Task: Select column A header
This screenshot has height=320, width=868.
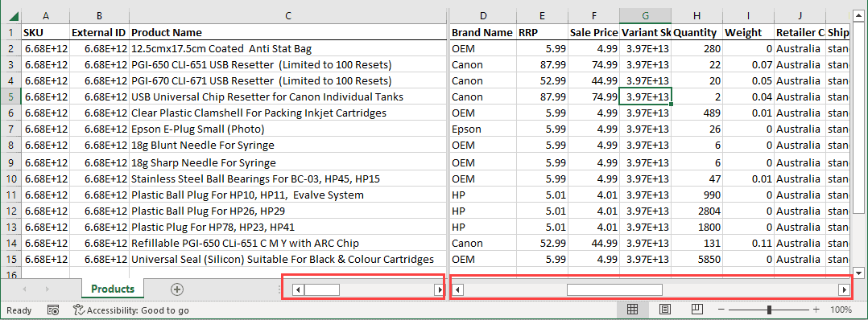Action: click(45, 16)
